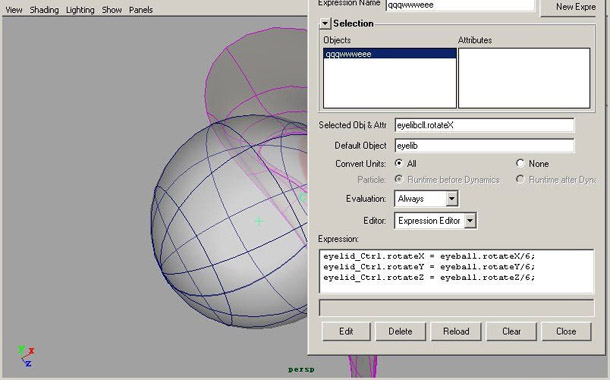Image resolution: width=610 pixels, height=380 pixels.
Task: Select Convert Units All radio button
Action: 399,163
